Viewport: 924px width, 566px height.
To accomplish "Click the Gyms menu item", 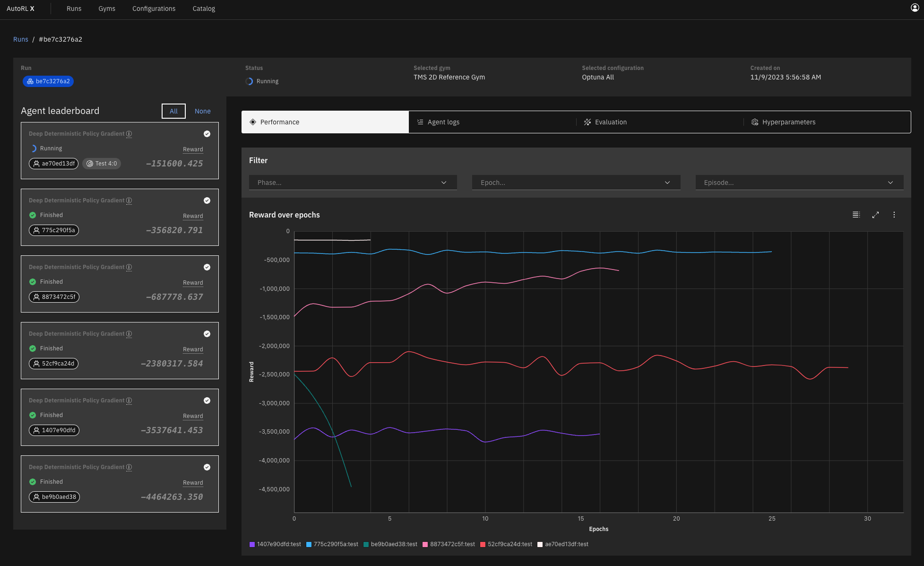I will point(106,9).
